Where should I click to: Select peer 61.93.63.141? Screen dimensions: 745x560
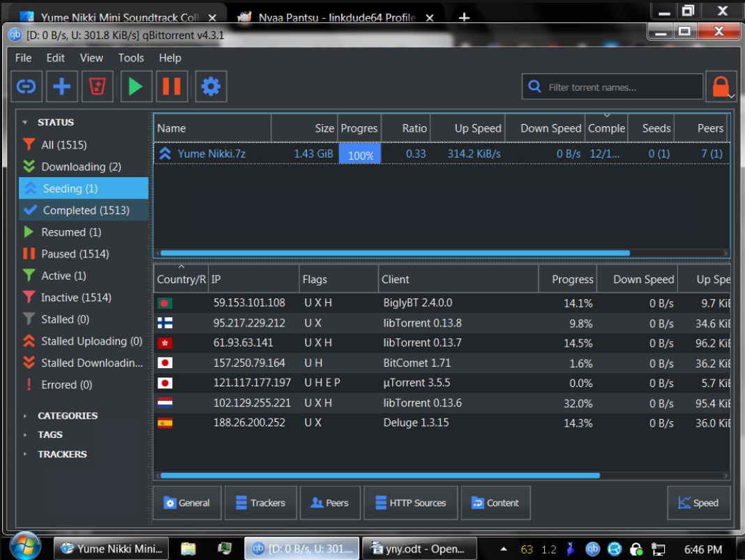click(x=442, y=343)
